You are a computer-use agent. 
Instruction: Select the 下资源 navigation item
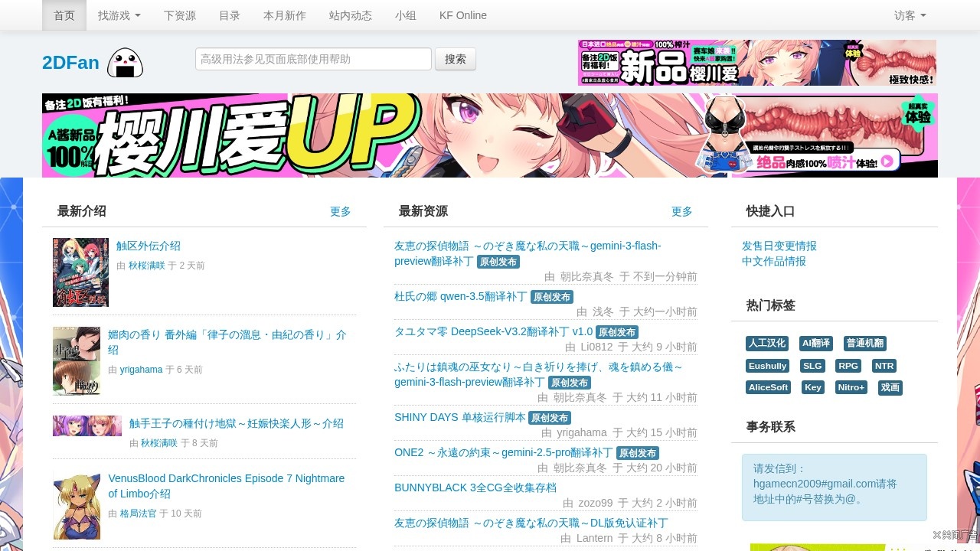click(180, 15)
